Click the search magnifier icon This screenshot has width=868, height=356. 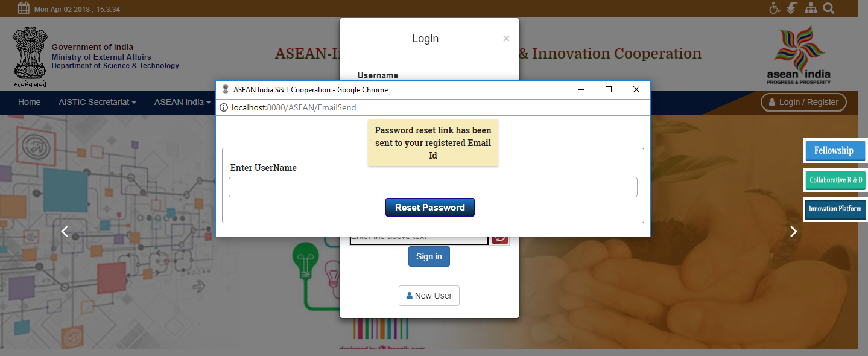[829, 8]
